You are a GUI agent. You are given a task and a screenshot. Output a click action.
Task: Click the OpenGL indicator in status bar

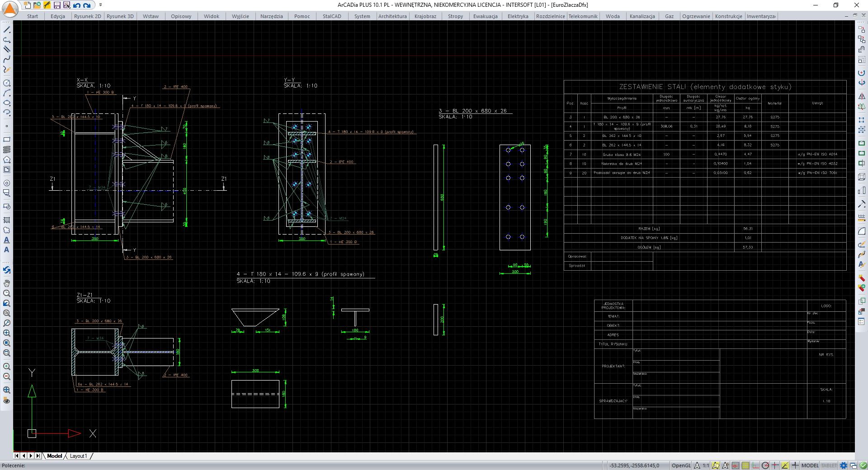pos(680,465)
